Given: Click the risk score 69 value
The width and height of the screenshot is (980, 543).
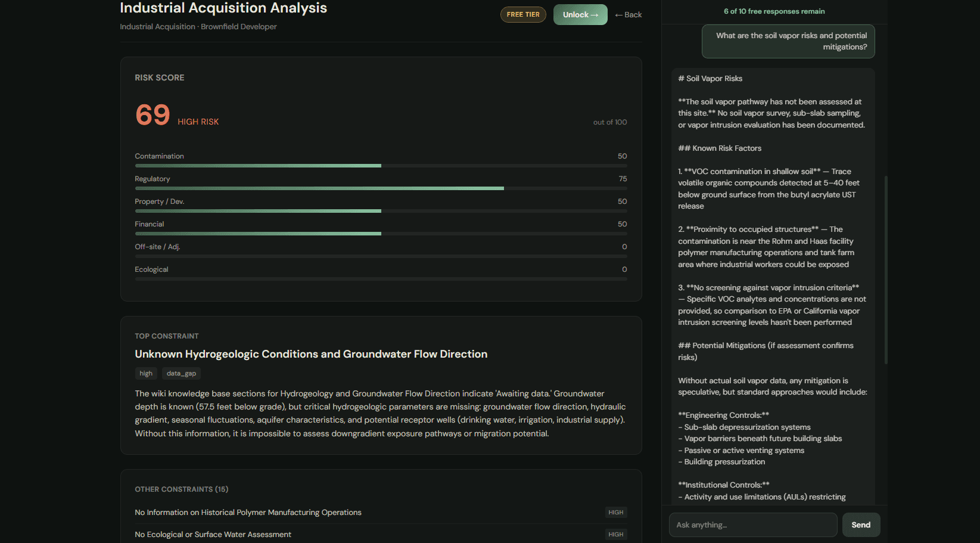Looking at the screenshot, I should point(153,115).
